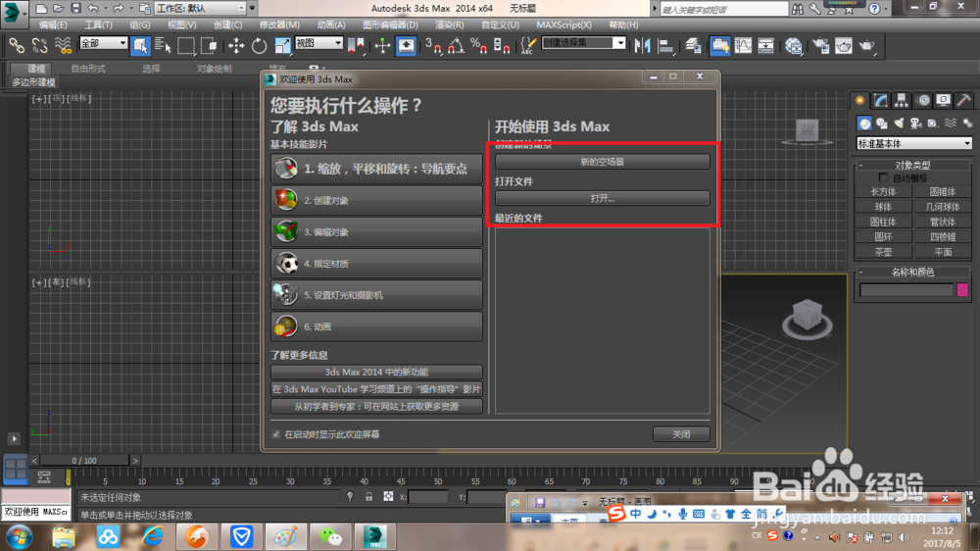
Task: Switch to Utilities hammer panel tab
Action: click(x=963, y=101)
